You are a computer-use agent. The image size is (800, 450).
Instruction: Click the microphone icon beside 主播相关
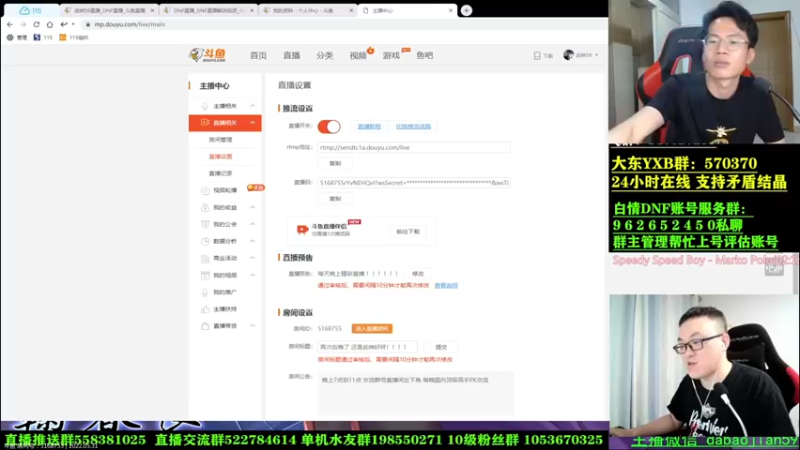pos(205,106)
